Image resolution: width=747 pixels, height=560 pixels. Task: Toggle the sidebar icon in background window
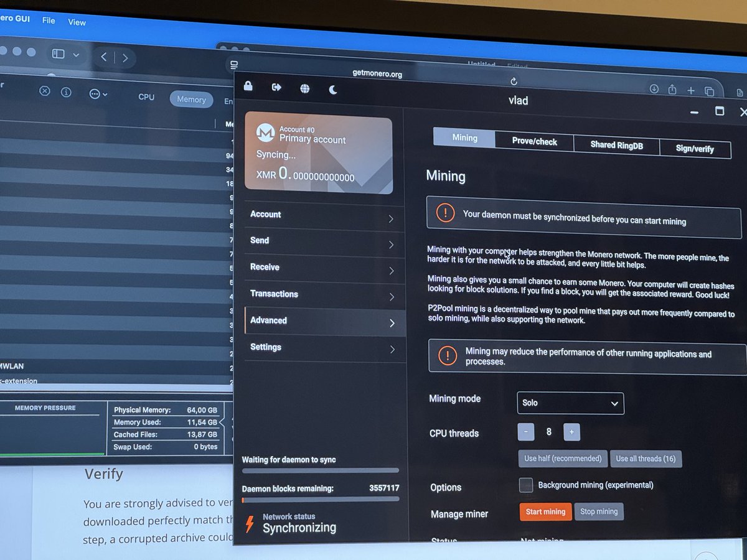[x=58, y=54]
